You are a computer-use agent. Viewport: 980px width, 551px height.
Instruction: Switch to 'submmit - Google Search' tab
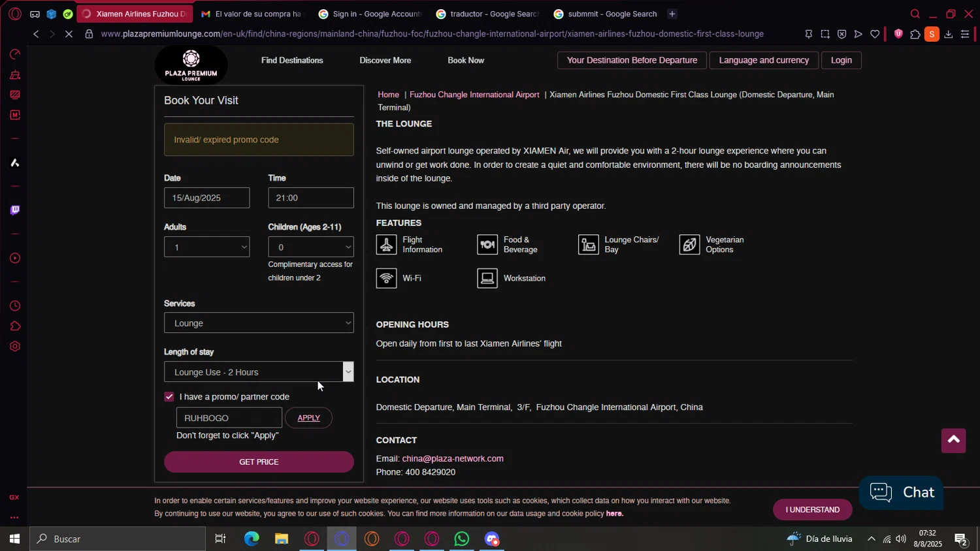point(605,14)
